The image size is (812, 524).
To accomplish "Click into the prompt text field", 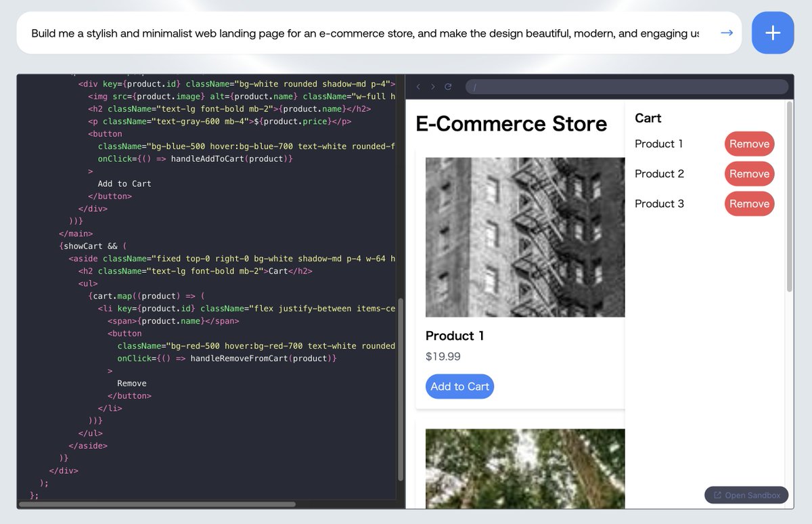I will click(x=365, y=32).
